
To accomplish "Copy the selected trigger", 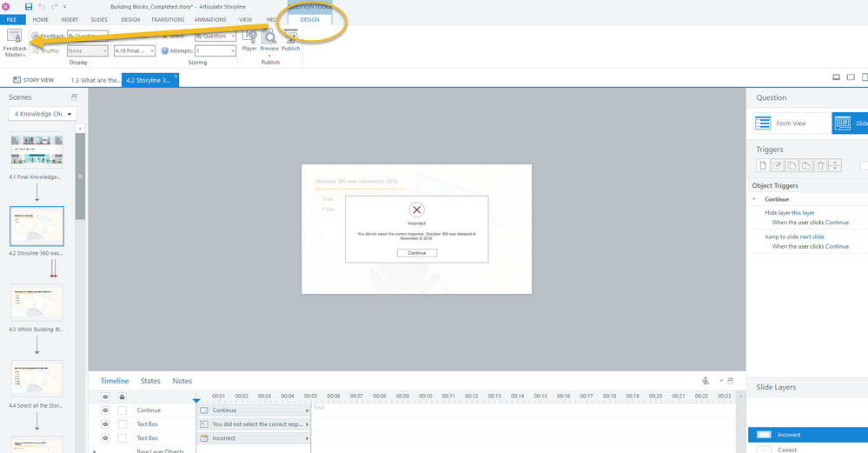I will coord(792,165).
